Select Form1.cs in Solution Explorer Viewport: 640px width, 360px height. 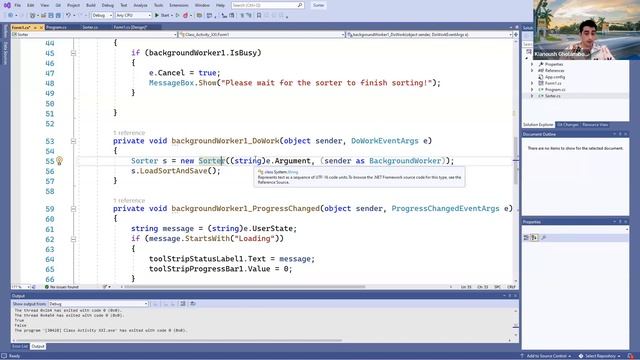pyautogui.click(x=553, y=83)
